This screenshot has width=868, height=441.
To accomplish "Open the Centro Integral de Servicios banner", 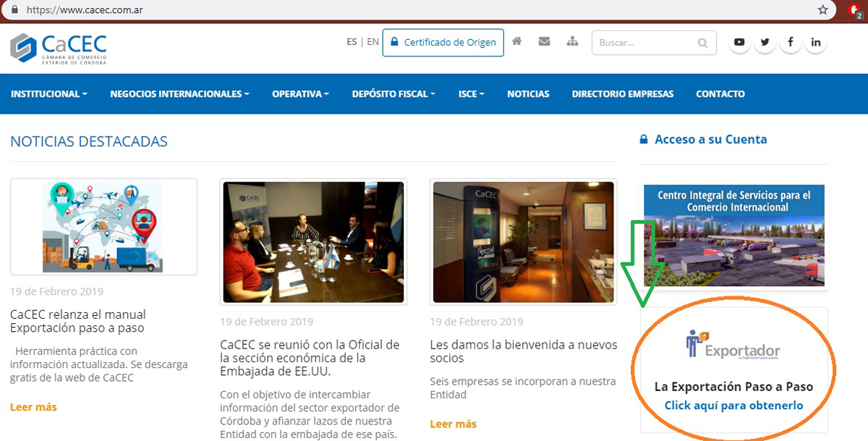I will [x=734, y=235].
